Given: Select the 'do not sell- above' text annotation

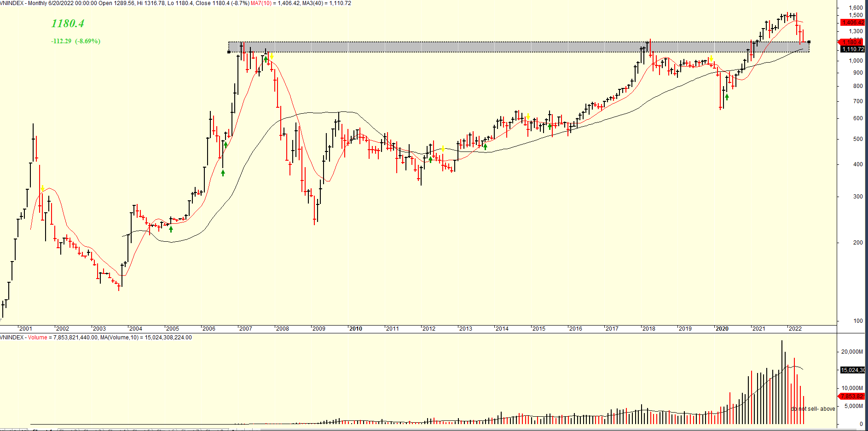Looking at the screenshot, I should 813,409.
